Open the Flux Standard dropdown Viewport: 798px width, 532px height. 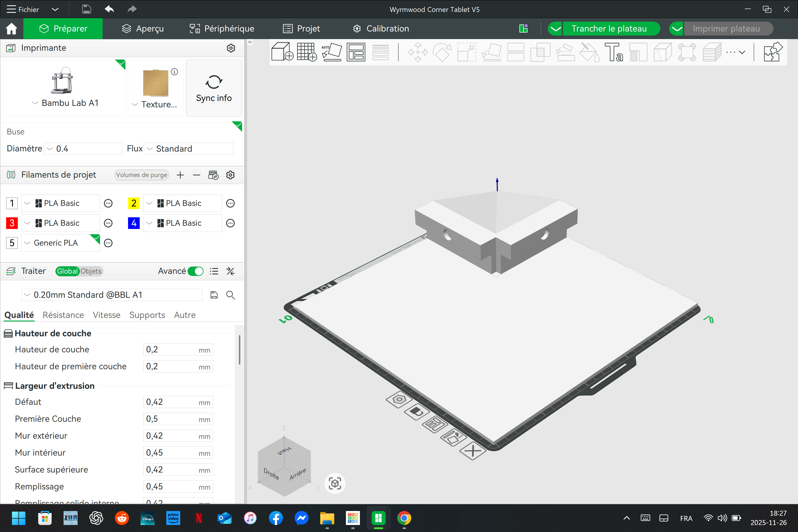tap(189, 149)
